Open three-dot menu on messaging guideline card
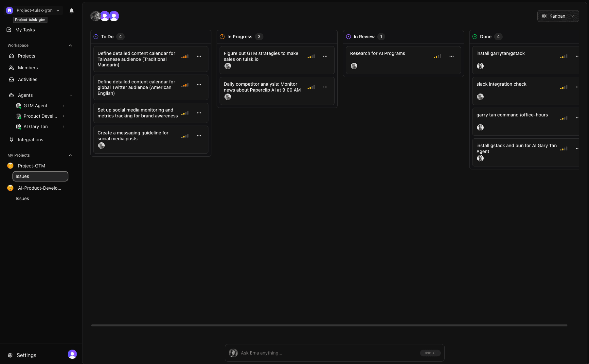 click(x=199, y=136)
